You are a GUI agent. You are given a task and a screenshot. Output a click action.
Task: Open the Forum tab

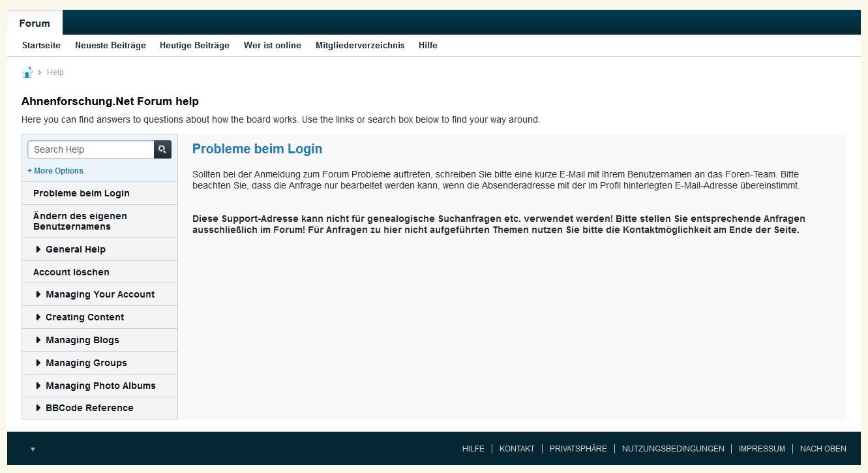coord(35,23)
